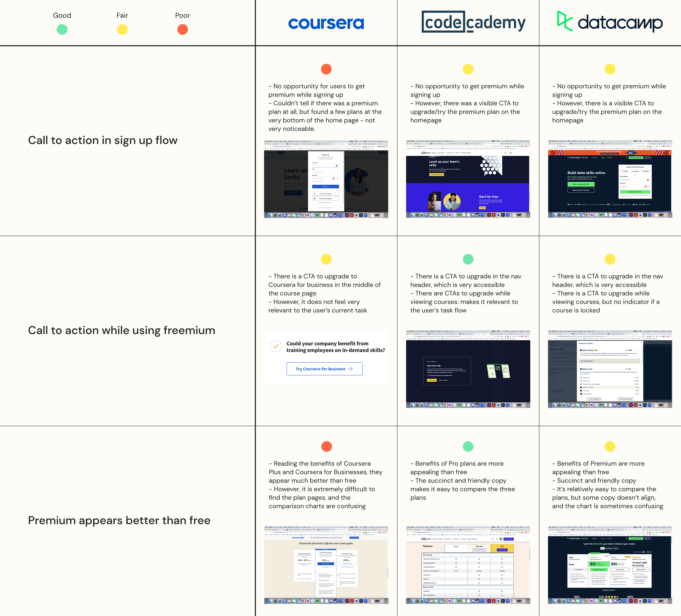Click the DataCamp logo in the header
The width and height of the screenshot is (681, 616).
[x=610, y=22]
